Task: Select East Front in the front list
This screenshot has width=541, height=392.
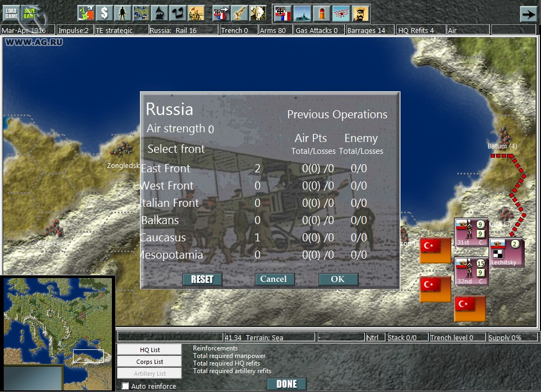Action: (x=165, y=168)
